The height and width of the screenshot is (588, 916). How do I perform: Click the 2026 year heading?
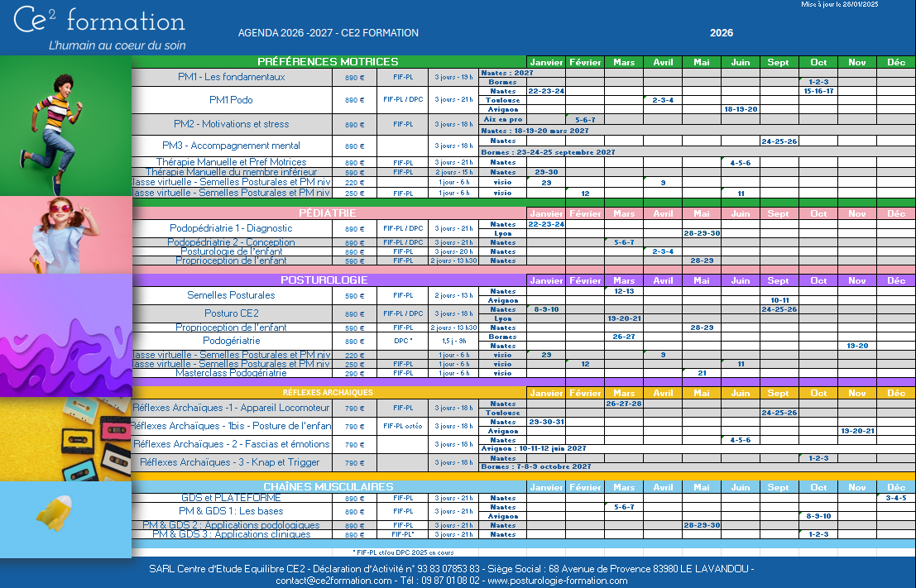pos(721,34)
